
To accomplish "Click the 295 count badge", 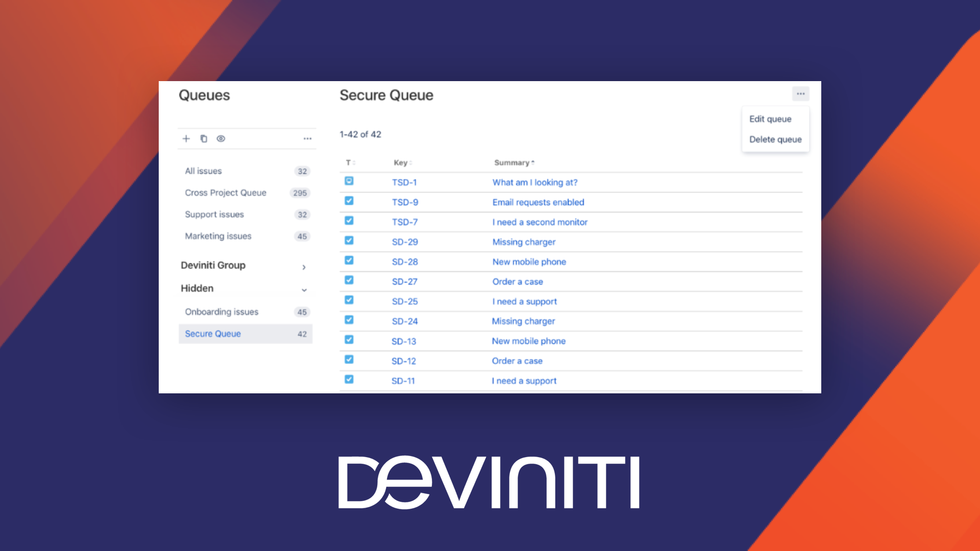I will [x=300, y=193].
